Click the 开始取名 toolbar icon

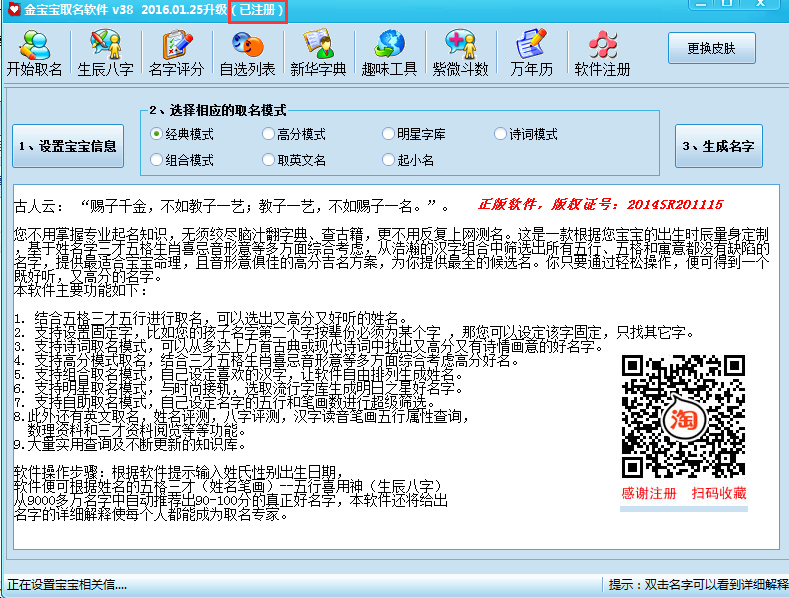pos(35,53)
